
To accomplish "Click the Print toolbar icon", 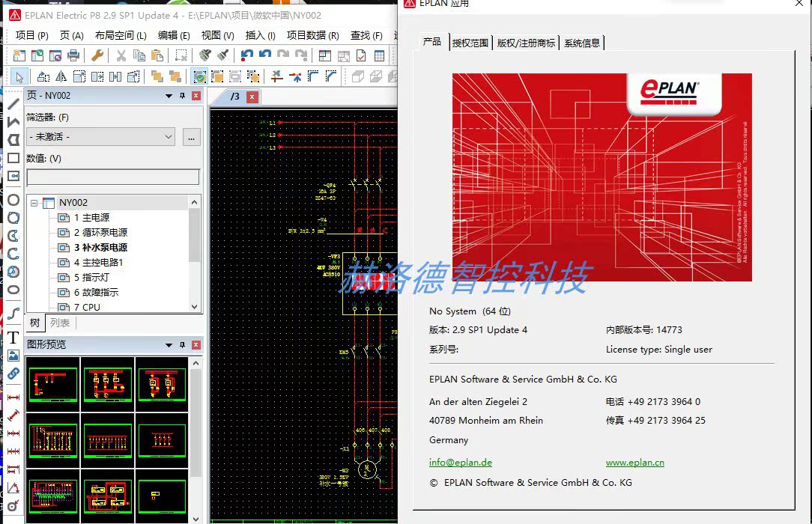I will pos(73,55).
